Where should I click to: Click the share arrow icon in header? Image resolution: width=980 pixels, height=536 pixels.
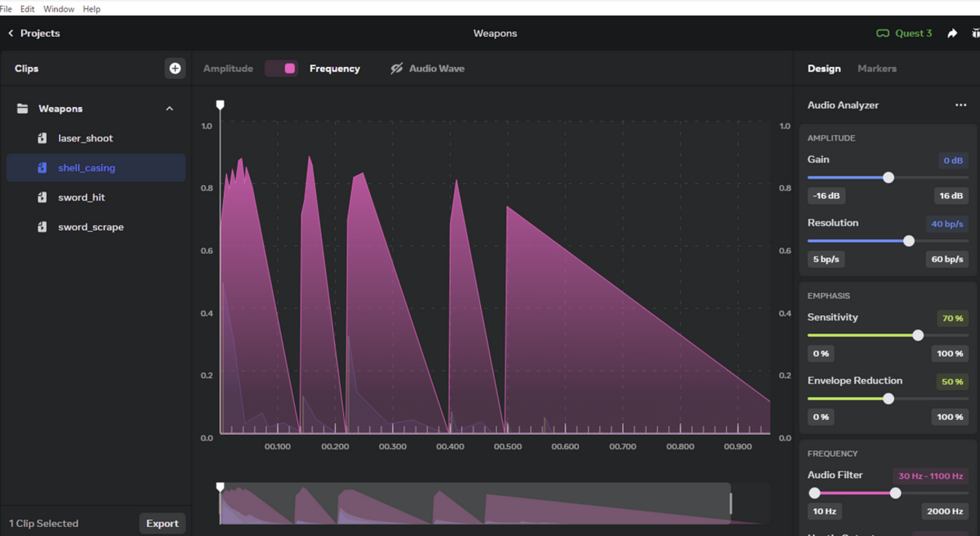(952, 33)
